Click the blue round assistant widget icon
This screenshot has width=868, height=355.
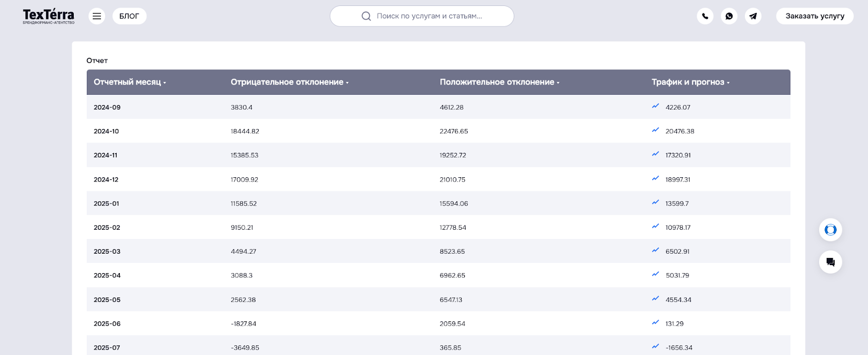pos(831,230)
